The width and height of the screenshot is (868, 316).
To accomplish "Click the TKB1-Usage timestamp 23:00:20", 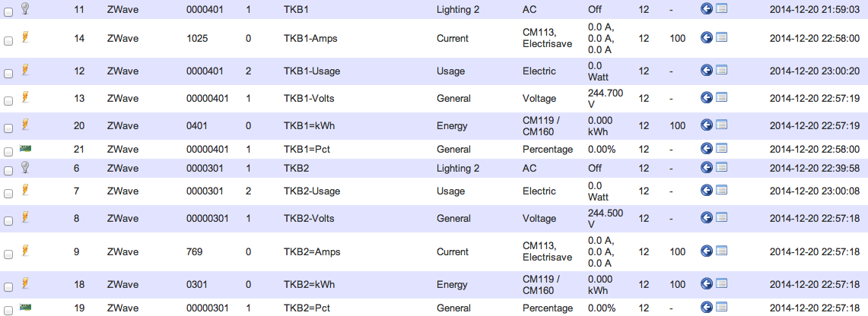I will point(814,71).
